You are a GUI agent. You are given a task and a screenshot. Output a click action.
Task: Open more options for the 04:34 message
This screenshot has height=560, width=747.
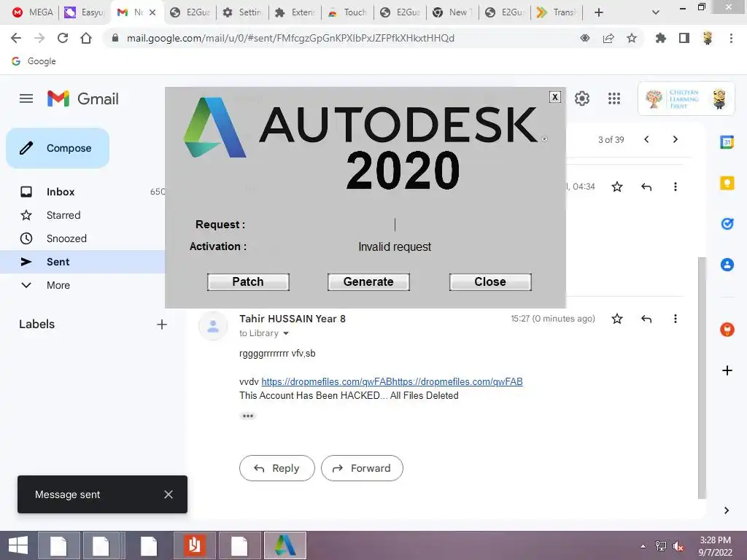tap(675, 187)
